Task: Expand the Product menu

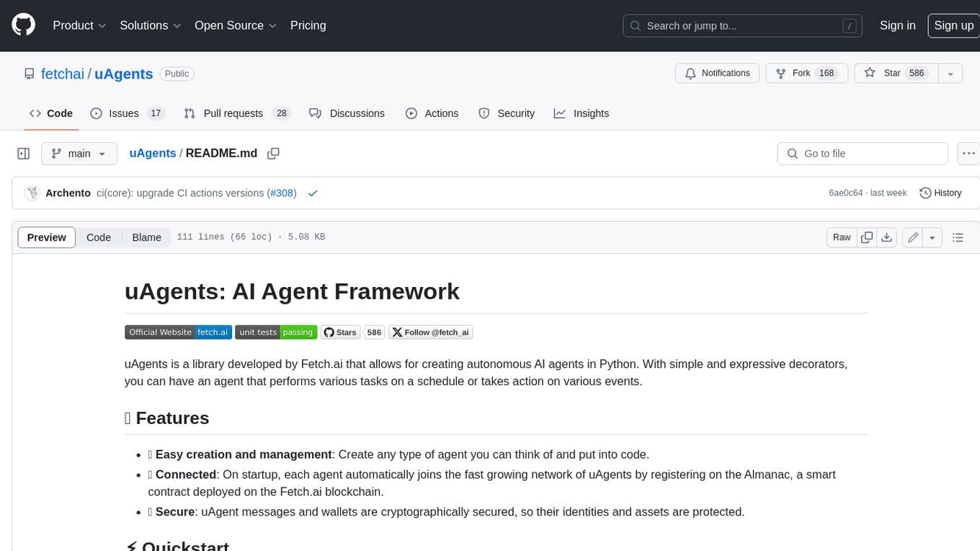Action: [80, 25]
